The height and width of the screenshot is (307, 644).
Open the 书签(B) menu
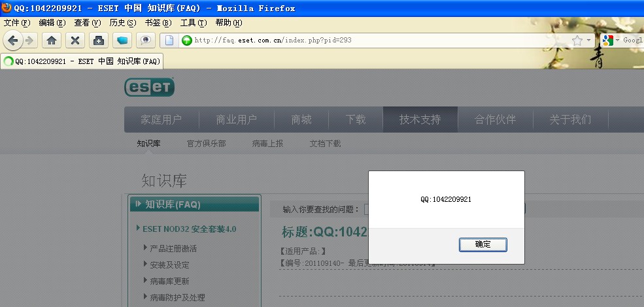[x=158, y=23]
